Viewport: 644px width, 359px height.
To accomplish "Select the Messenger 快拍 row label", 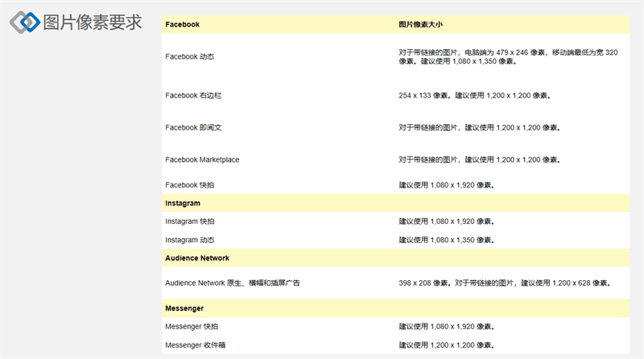I will [192, 326].
